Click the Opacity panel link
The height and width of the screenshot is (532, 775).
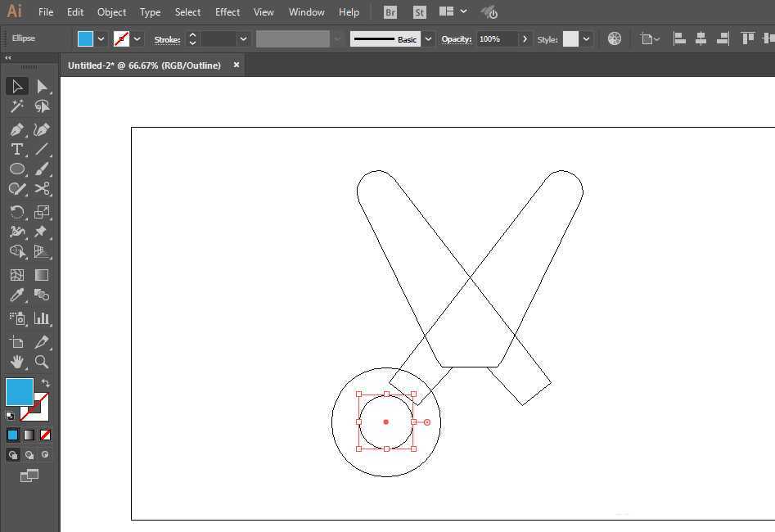click(x=456, y=39)
